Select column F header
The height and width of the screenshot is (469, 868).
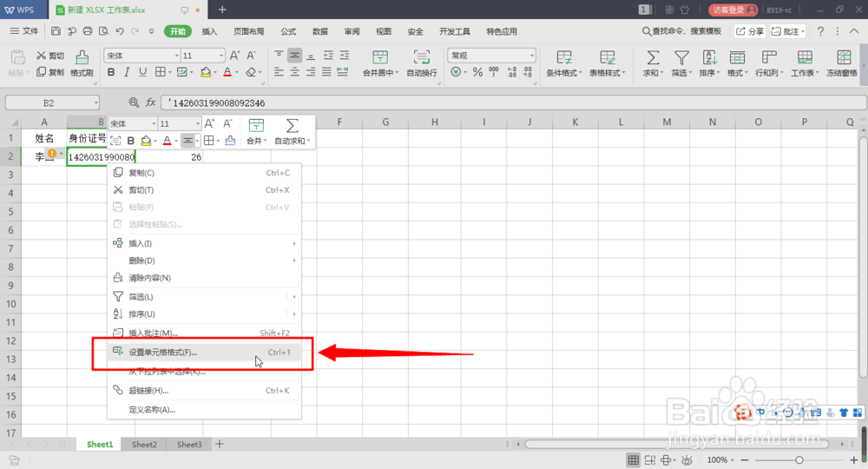(339, 122)
